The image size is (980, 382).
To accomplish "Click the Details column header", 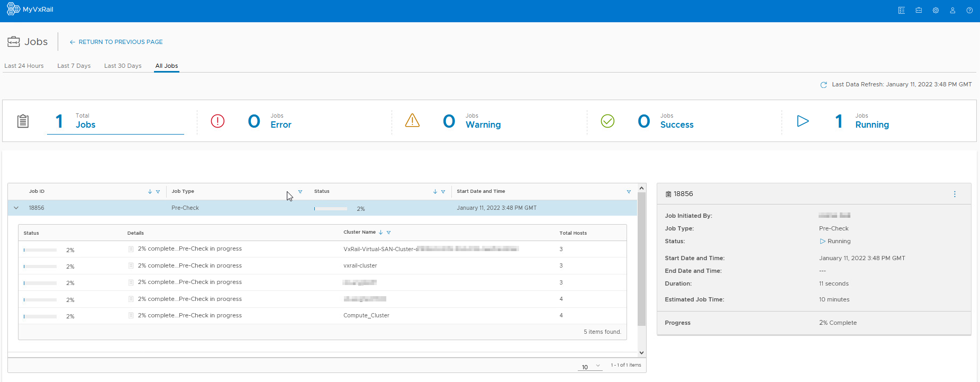I will [x=135, y=233].
